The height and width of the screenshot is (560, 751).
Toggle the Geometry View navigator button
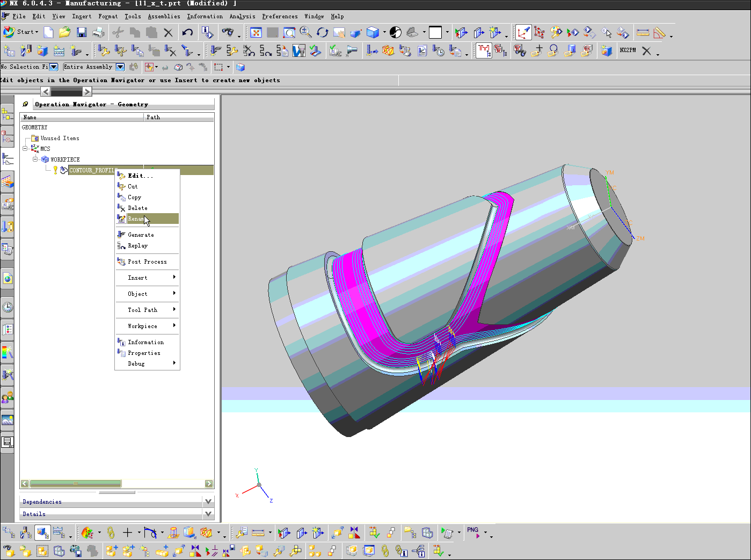[42, 533]
